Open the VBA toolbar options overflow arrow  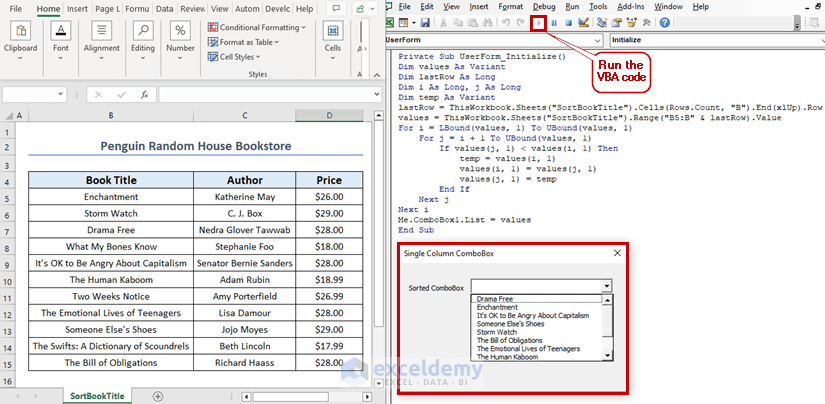[x=797, y=24]
